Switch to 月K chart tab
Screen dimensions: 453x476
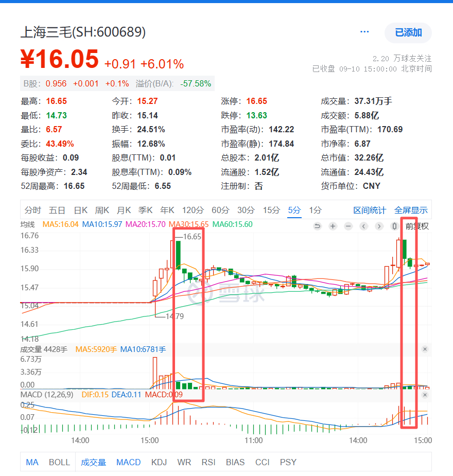(x=124, y=210)
